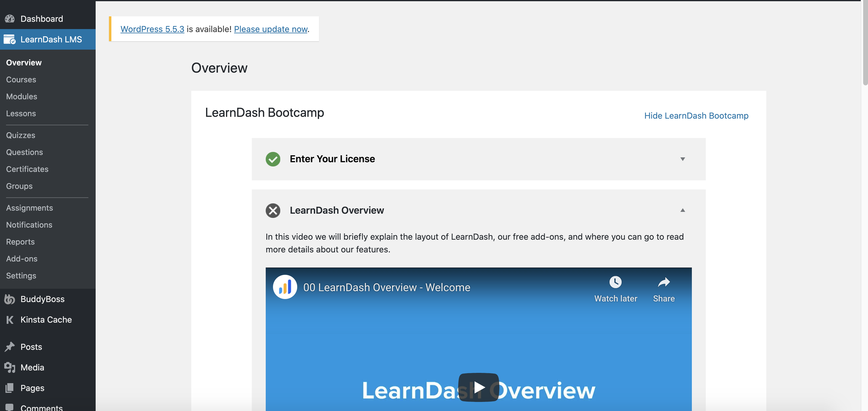The width and height of the screenshot is (868, 411).
Task: Go to Courses in the sidebar
Action: 21,80
